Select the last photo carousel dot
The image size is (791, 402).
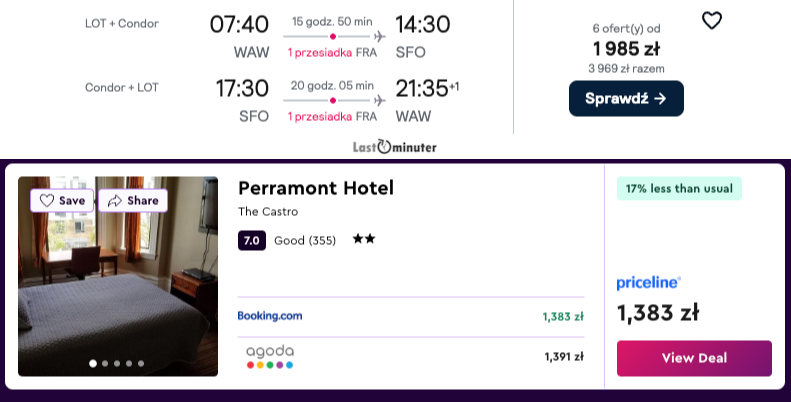141,364
